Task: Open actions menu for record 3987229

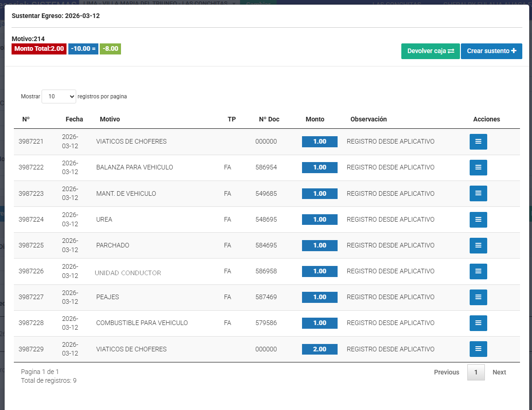Action: (x=478, y=349)
